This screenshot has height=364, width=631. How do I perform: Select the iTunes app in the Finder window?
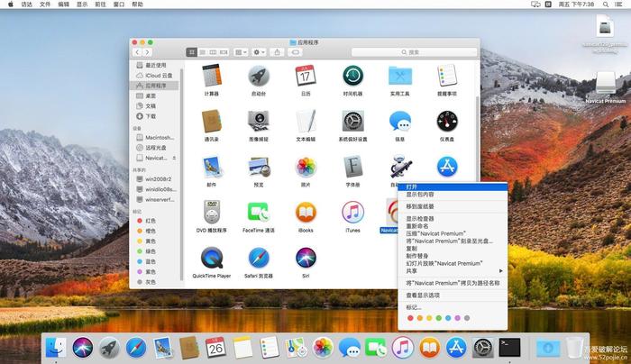click(353, 212)
